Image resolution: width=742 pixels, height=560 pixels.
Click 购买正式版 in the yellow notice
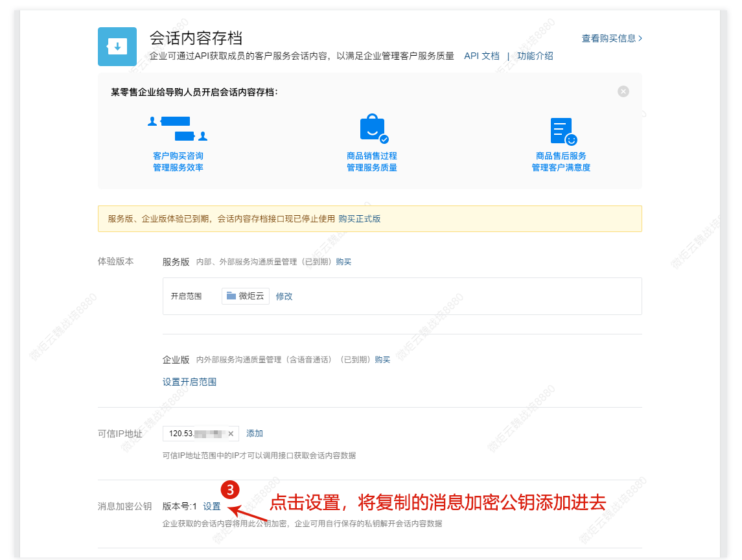[360, 218]
